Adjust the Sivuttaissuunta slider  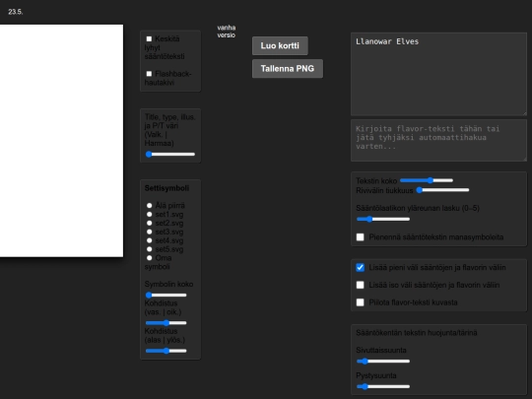[383, 361]
